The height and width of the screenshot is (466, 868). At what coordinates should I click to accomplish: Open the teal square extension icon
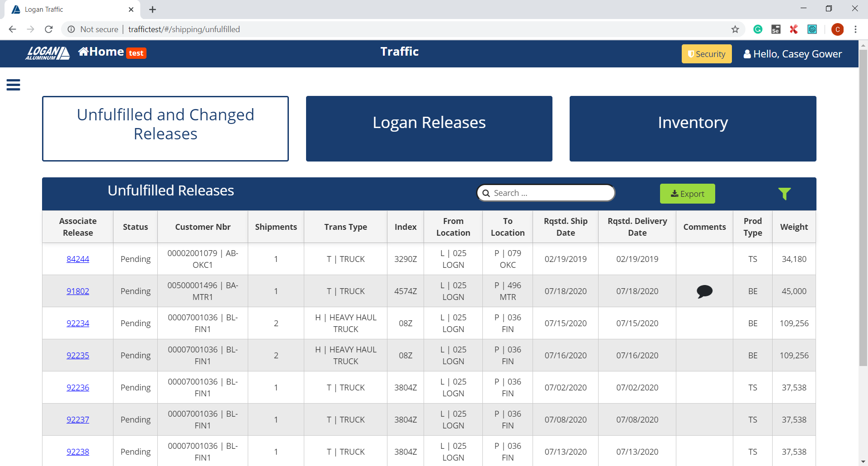tap(812, 29)
